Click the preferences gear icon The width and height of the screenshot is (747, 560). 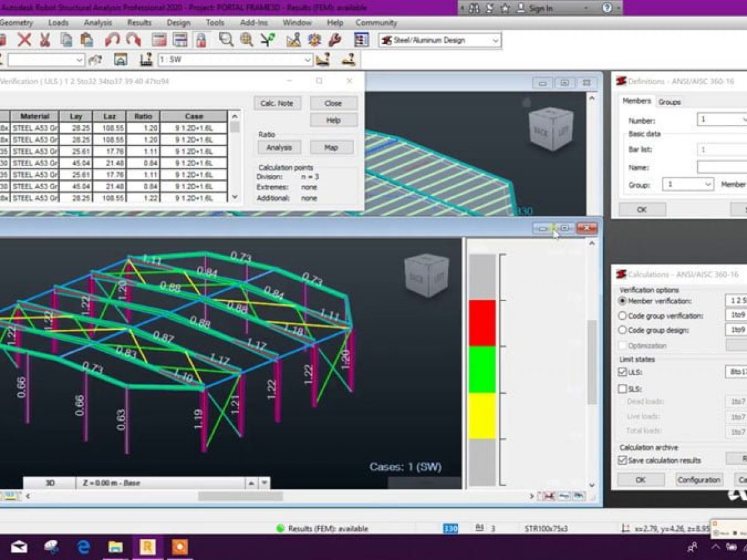click(x=314, y=40)
